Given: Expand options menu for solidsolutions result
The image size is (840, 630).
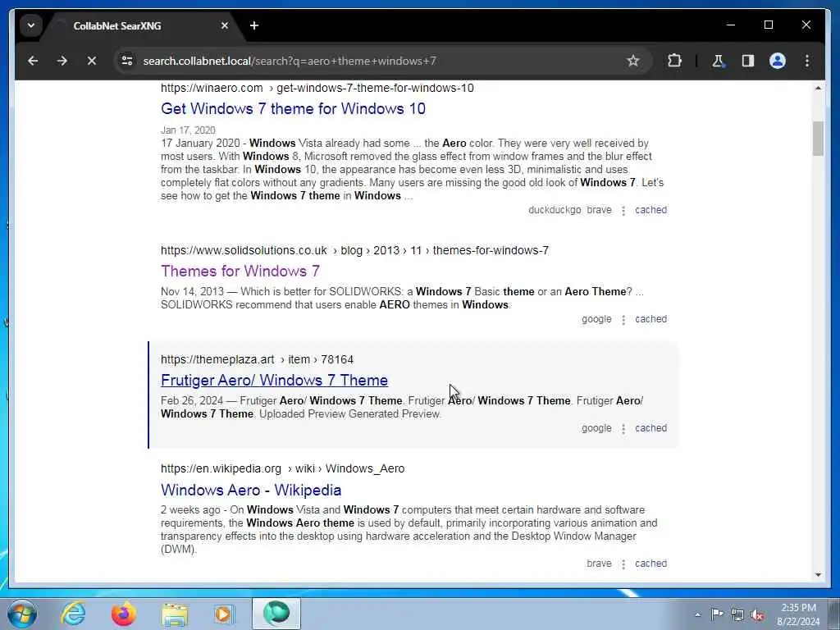Looking at the screenshot, I should 623,320.
